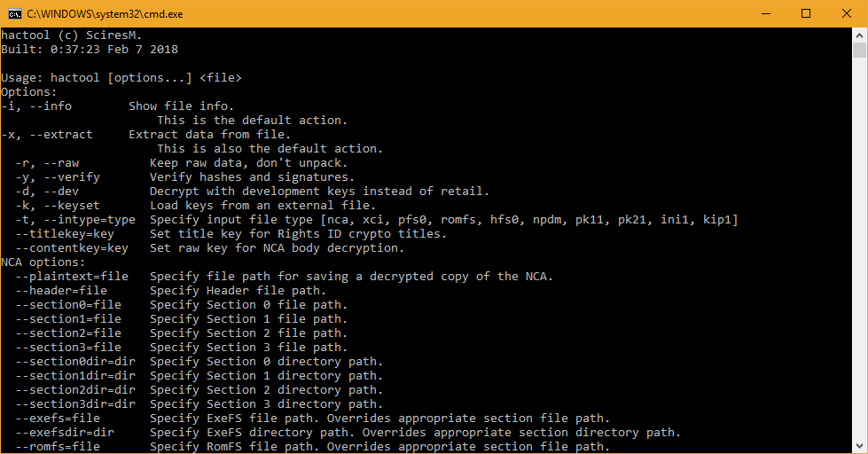868x454 pixels.
Task: Minimize the command prompt window
Action: tap(766, 13)
